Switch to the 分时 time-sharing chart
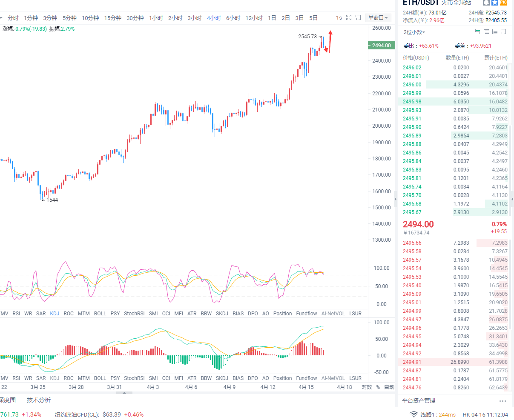The width and height of the screenshot is (514, 420). pyautogui.click(x=13, y=18)
